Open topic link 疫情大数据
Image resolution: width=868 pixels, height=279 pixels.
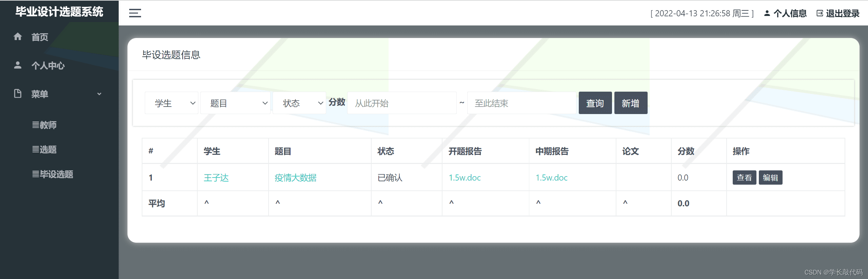pyautogui.click(x=295, y=178)
